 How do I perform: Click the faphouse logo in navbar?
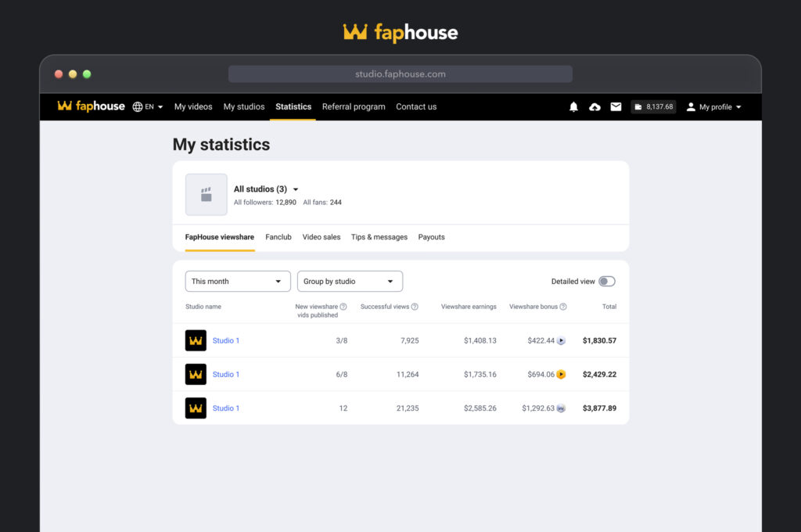pos(91,106)
